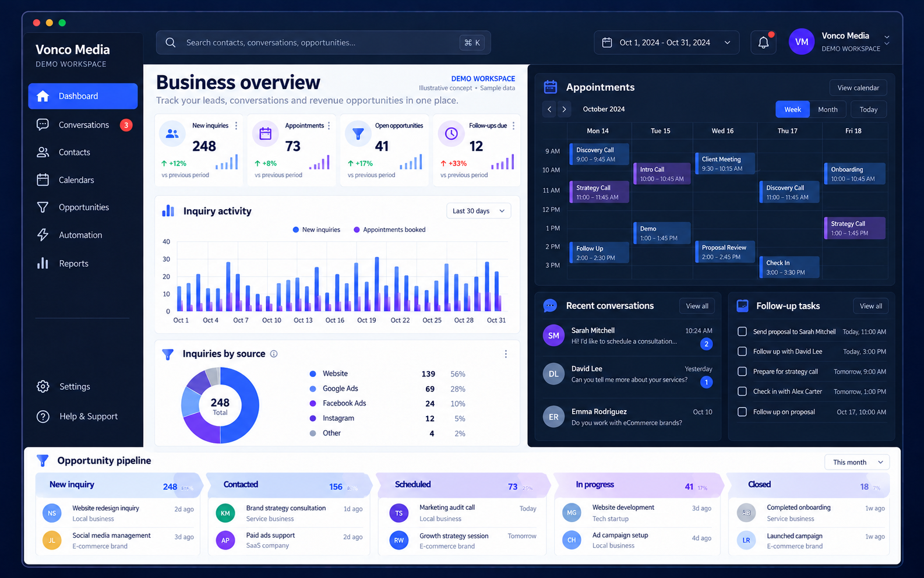Switch calendar to Month view
The height and width of the screenshot is (578, 924).
tap(828, 110)
